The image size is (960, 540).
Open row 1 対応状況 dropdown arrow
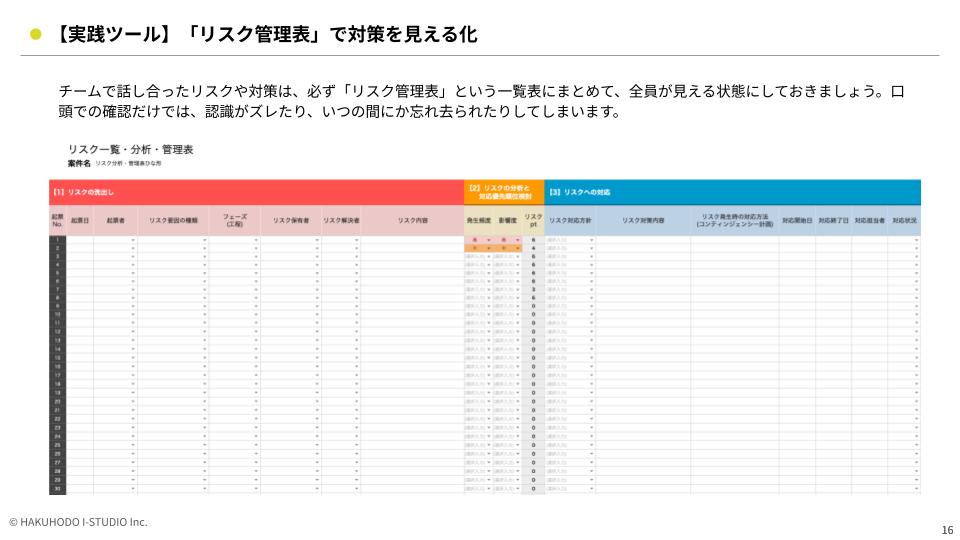pyautogui.click(x=916, y=240)
